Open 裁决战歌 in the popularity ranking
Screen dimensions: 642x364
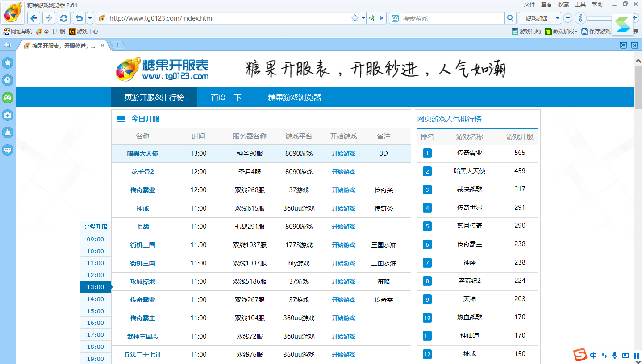470,189
